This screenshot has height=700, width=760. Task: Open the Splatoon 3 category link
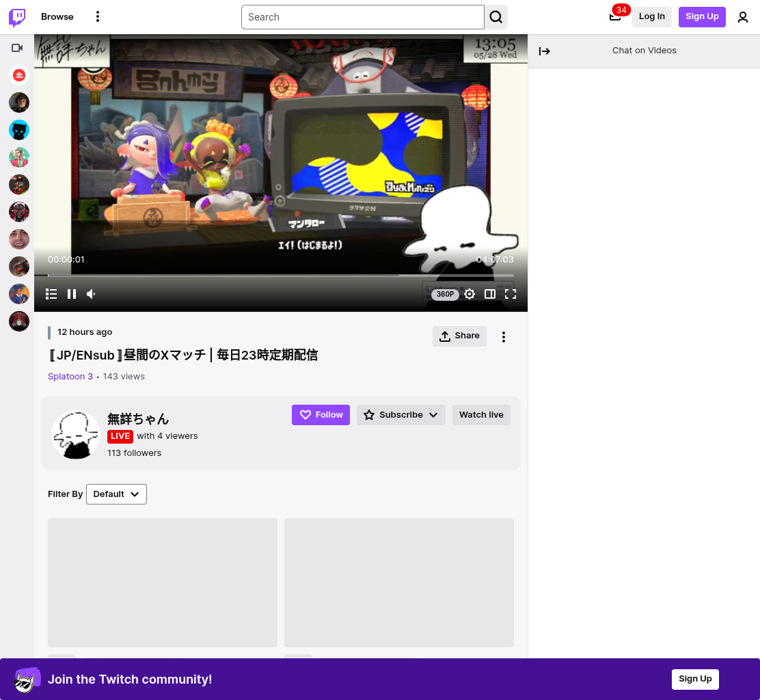click(70, 376)
